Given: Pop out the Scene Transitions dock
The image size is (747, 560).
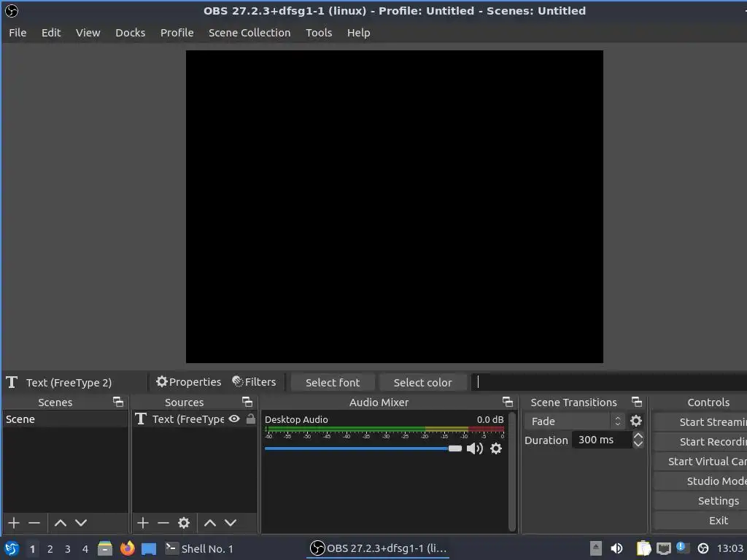Looking at the screenshot, I should click(x=637, y=402).
